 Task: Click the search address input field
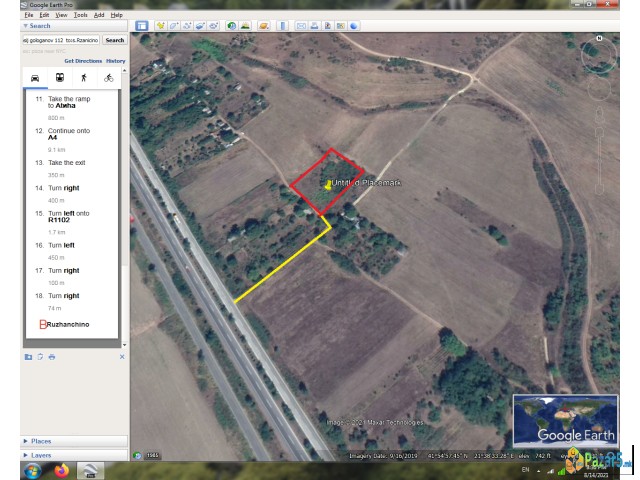point(61,40)
